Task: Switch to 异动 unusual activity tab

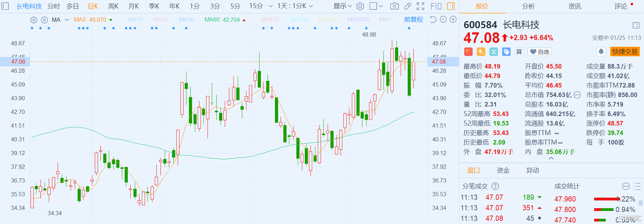Action: pyautogui.click(x=532, y=170)
